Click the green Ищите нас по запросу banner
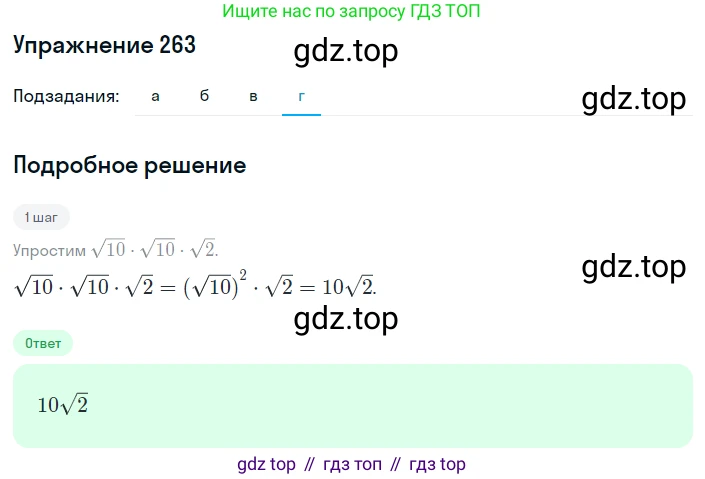 click(351, 12)
